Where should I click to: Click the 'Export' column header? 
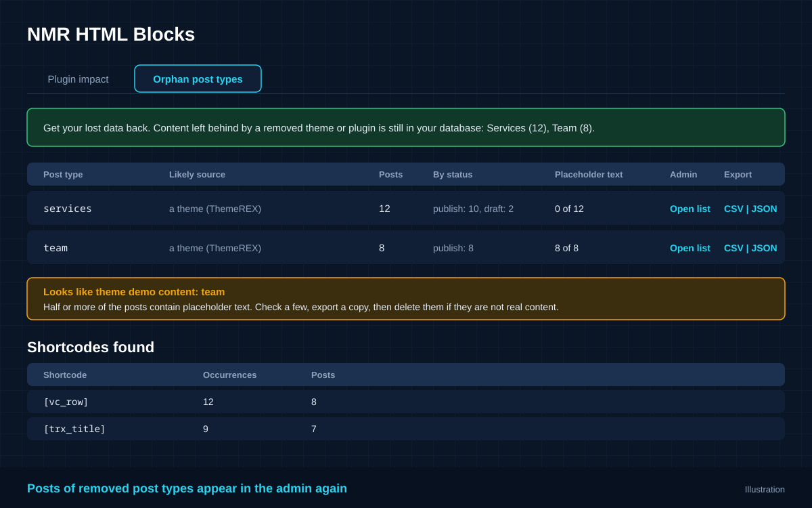[738, 174]
